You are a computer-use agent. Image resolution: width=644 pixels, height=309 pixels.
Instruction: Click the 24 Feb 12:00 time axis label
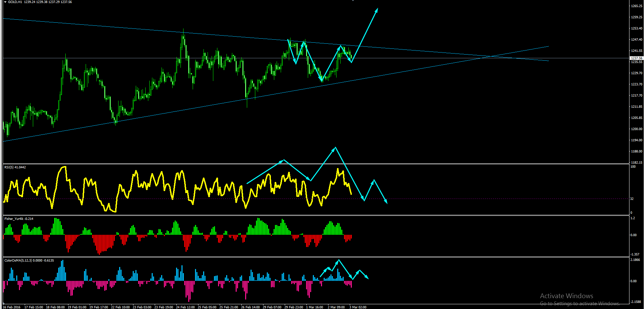(185, 307)
